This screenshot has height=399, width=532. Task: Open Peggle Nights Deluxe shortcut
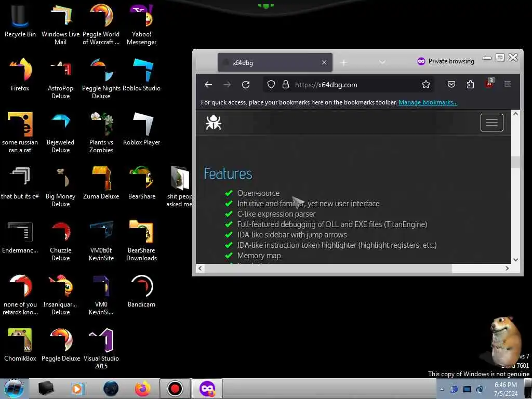click(x=101, y=79)
